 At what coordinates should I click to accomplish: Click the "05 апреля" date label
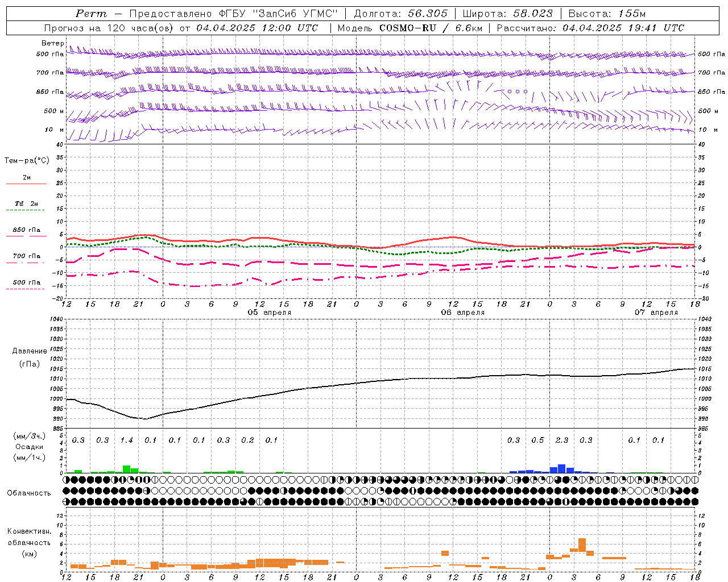coord(270,313)
